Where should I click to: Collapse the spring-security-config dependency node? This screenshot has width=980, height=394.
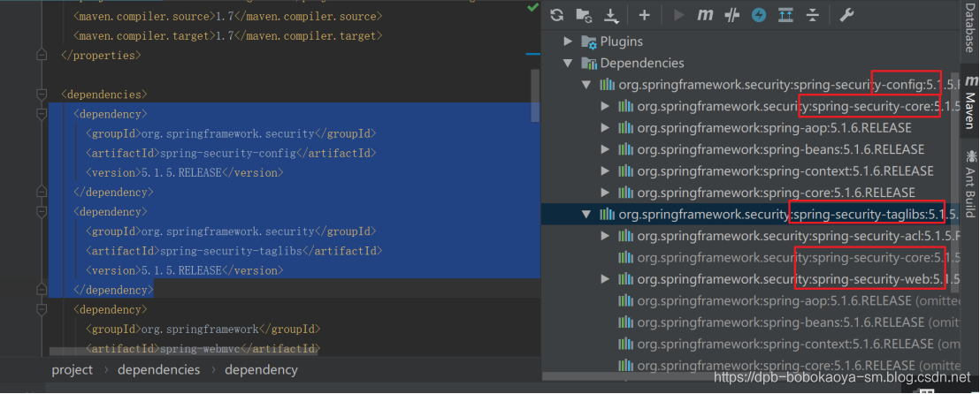(x=586, y=85)
